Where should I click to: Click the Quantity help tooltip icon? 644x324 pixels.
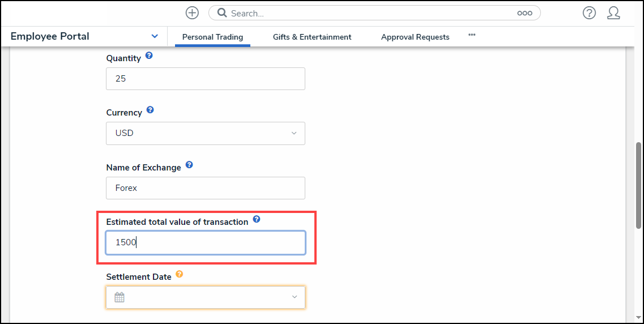(x=149, y=56)
